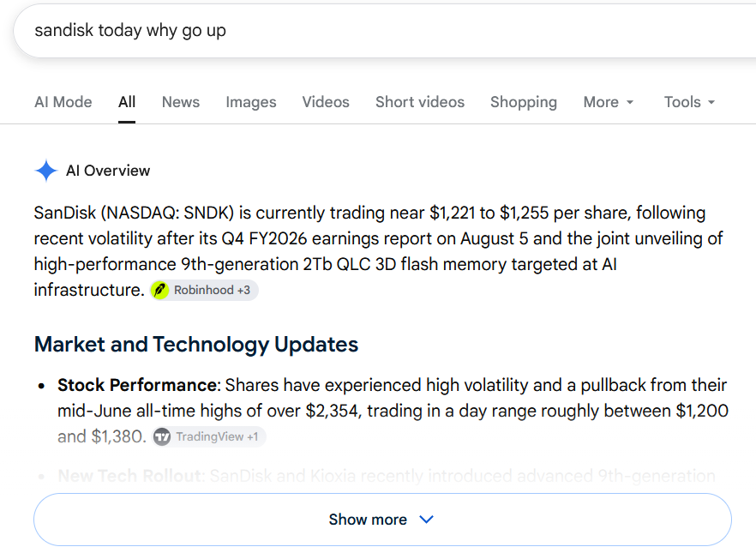Screen dimensions: 756x553
Task: Click the Stock Performance bold text
Action: pos(137,385)
